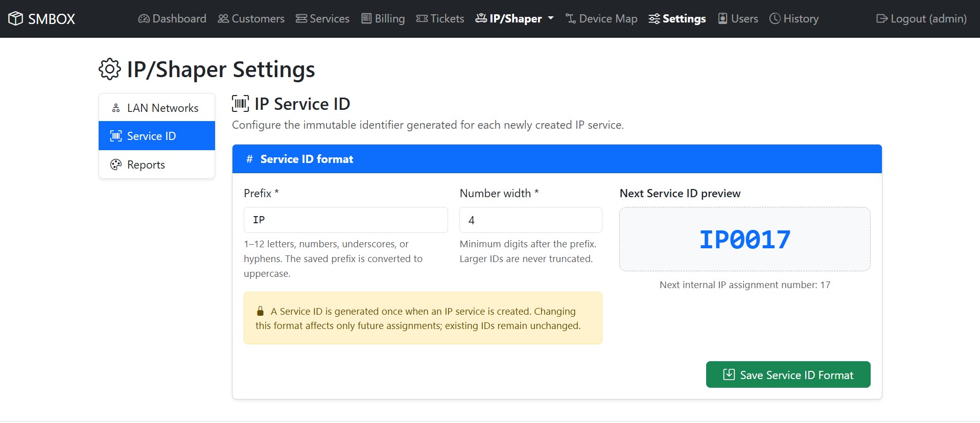Open the Settings menu item
The height and width of the screenshot is (423, 980).
pyautogui.click(x=677, y=18)
